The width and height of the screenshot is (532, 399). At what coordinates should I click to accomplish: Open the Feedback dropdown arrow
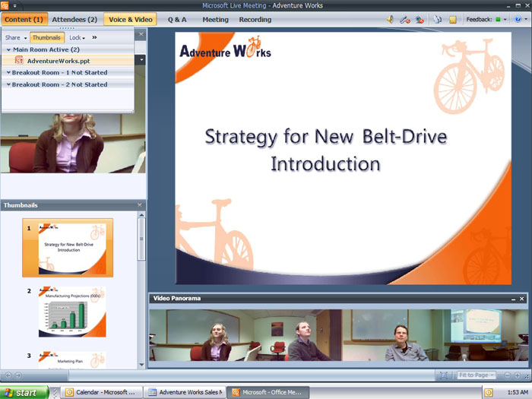505,20
